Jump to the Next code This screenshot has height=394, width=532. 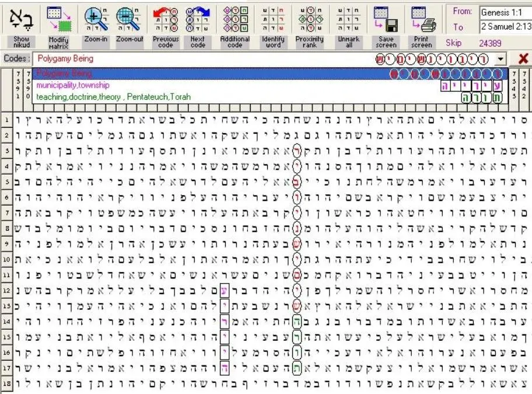(x=198, y=27)
